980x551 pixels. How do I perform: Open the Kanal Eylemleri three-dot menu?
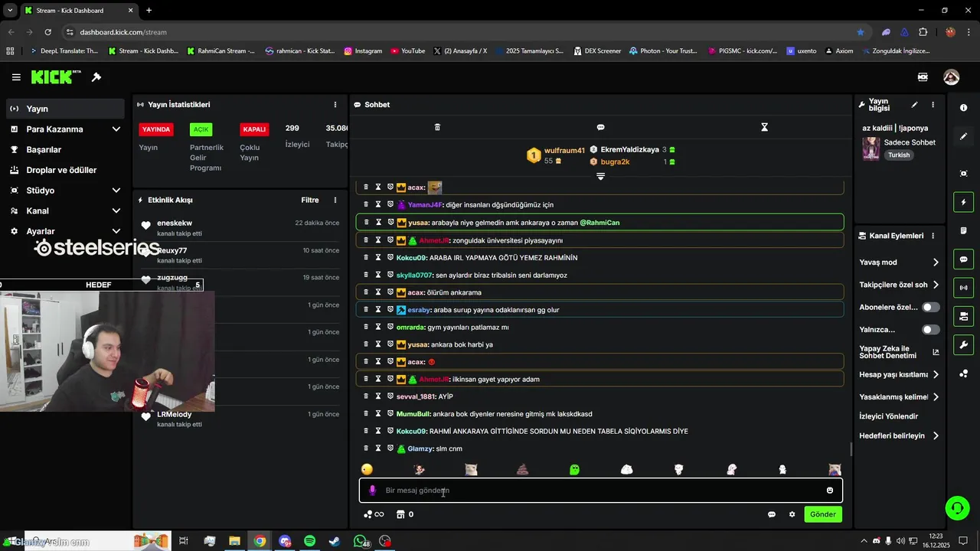(x=933, y=236)
